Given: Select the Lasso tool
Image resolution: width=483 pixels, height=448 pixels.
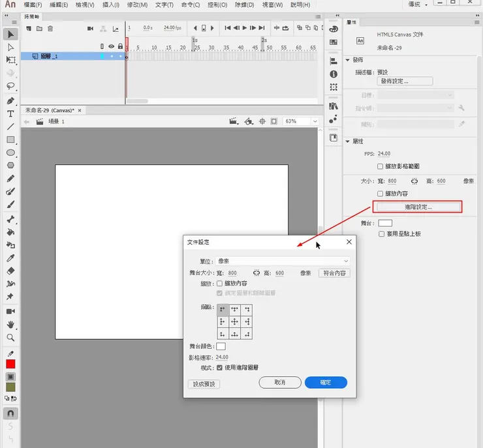Looking at the screenshot, I should 10,86.
